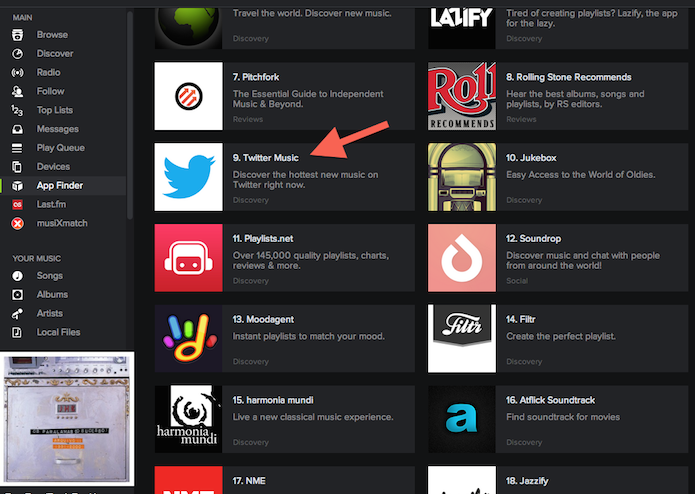Click the App Finder cube icon
Screen dimensions: 695x494
(x=17, y=186)
